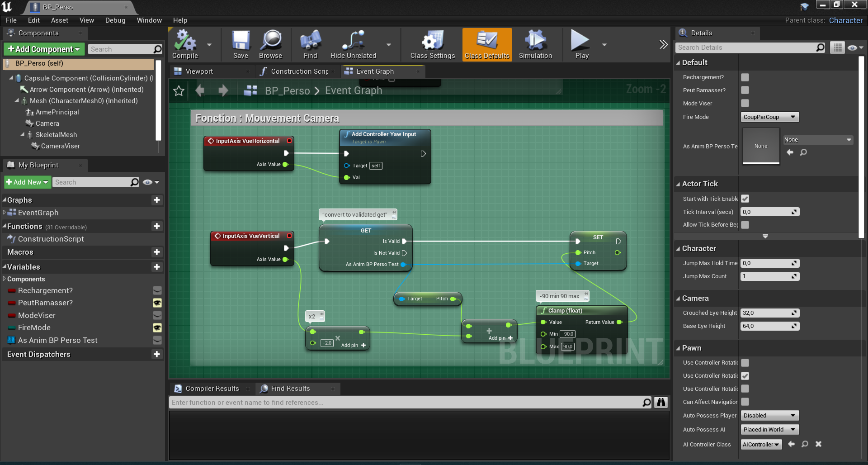This screenshot has height=465, width=868.
Task: Open Class Settings from the toolbar
Action: tap(433, 44)
